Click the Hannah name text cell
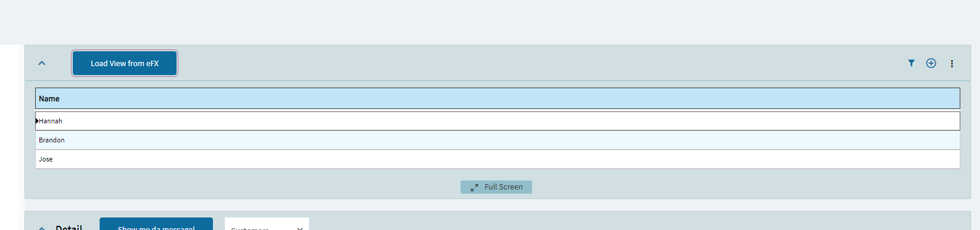Screen dimensions: 980x230 pos(51,121)
